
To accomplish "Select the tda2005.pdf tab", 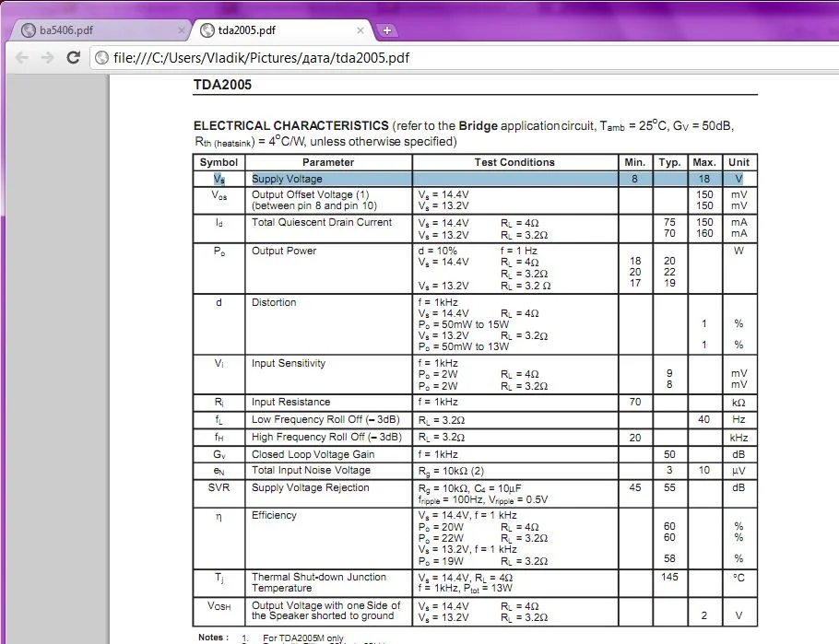I will pyautogui.click(x=247, y=30).
